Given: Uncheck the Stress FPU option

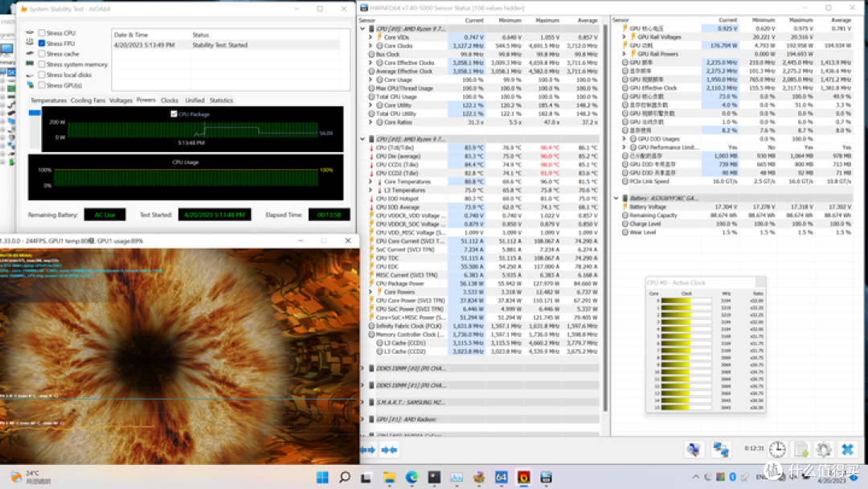Looking at the screenshot, I should point(42,43).
